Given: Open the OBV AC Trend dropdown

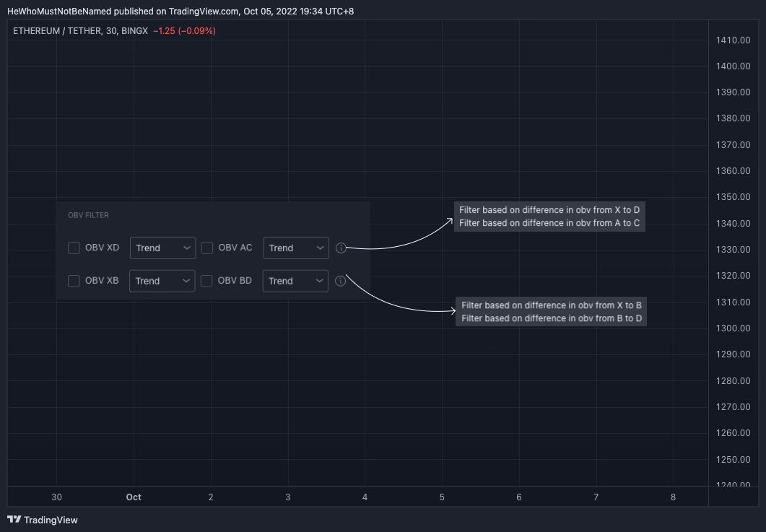Looking at the screenshot, I should 296,248.
